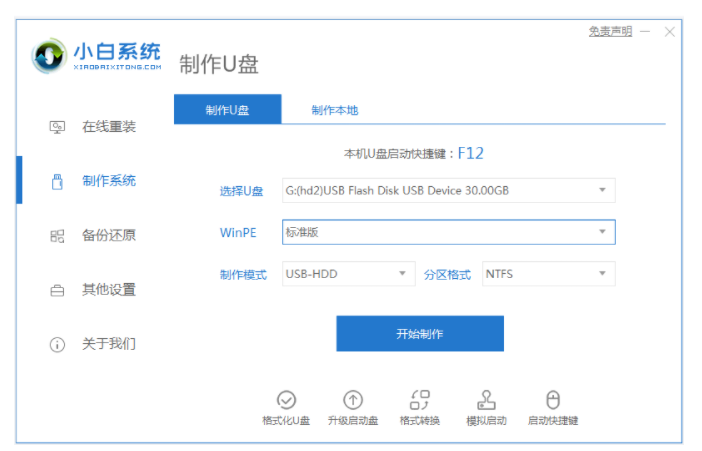Viewport: 702px width, 451px height.
Task: Expand the 制作模式 USB-HDD dropdown
Action: click(349, 274)
